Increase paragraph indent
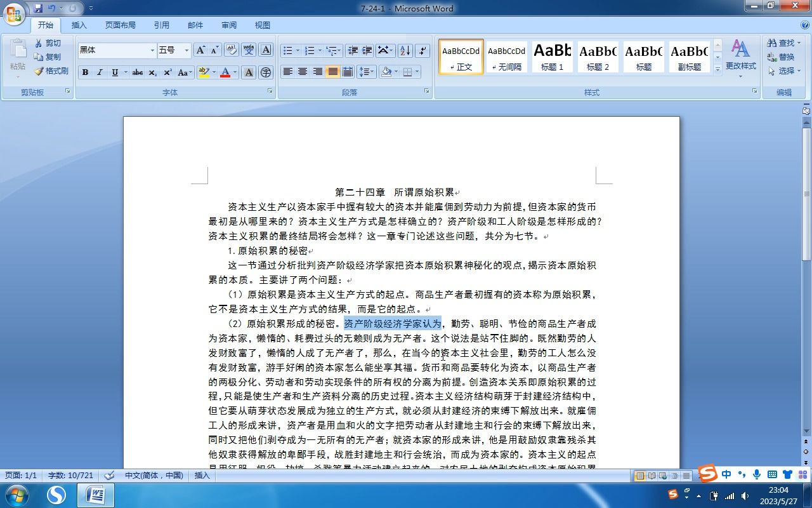This screenshot has width=812, height=508. [367, 50]
